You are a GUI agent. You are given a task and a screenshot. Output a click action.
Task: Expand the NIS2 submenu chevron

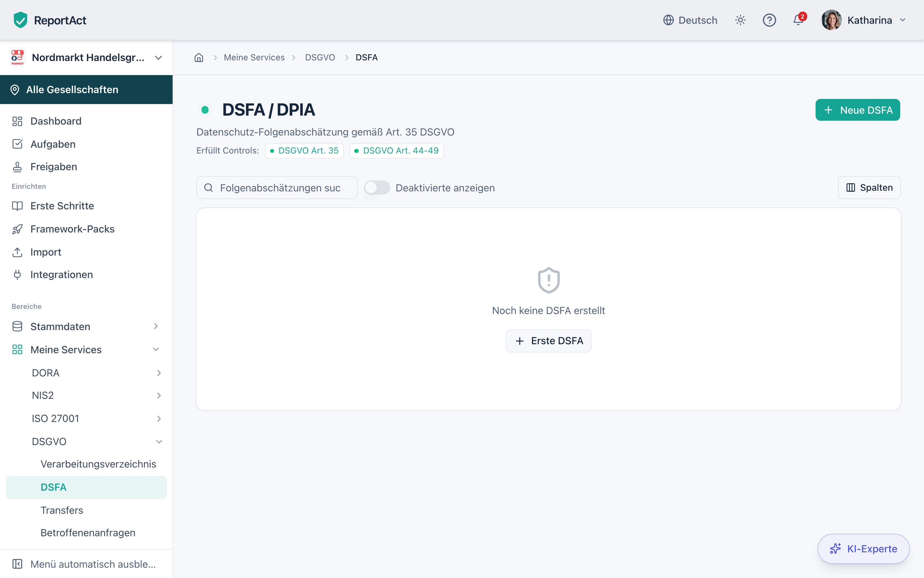click(159, 395)
